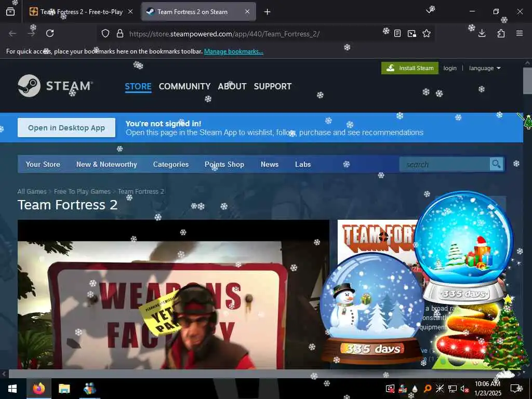This screenshot has width=532, height=399.
Task: Open the Your Store menu
Action: point(43,164)
